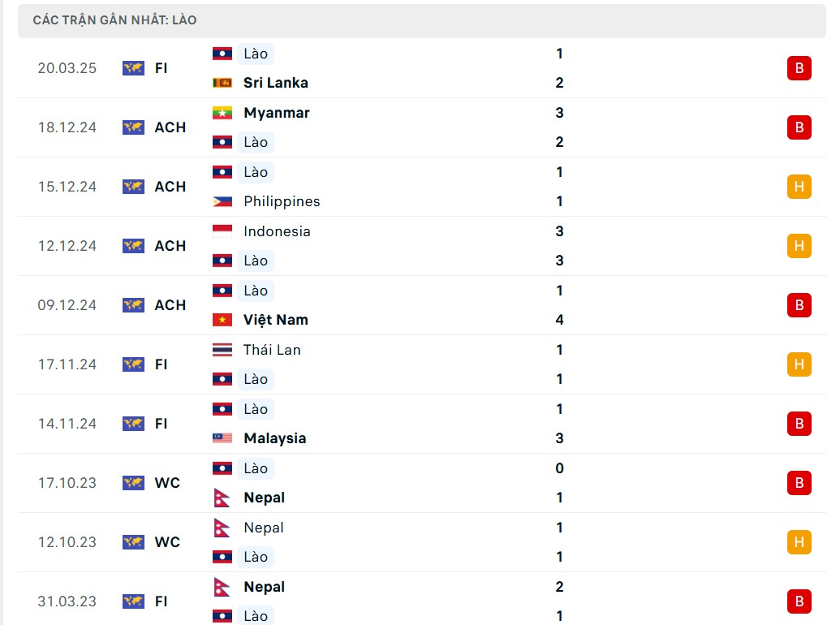Click the Thái Lan flag icon

pyautogui.click(x=222, y=350)
